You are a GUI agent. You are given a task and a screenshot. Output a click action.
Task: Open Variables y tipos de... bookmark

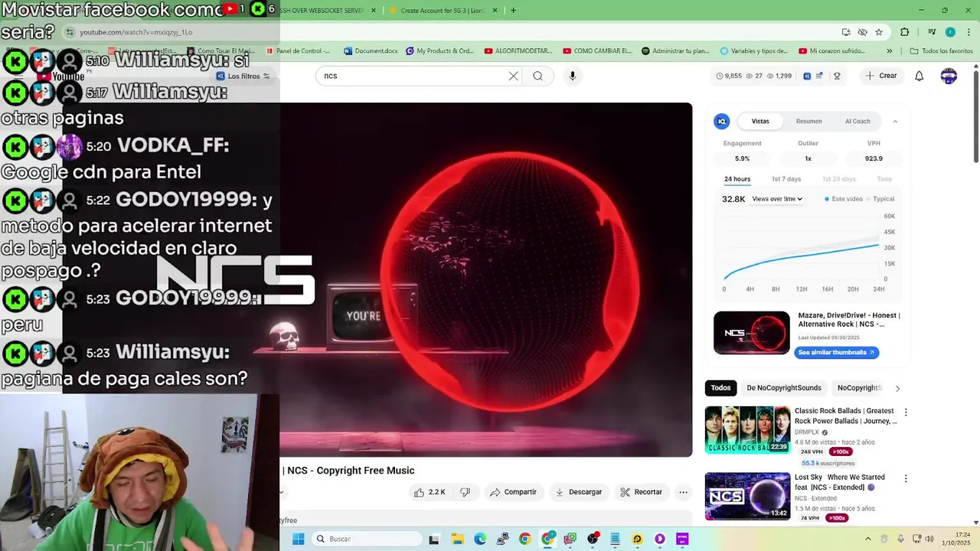coord(754,51)
